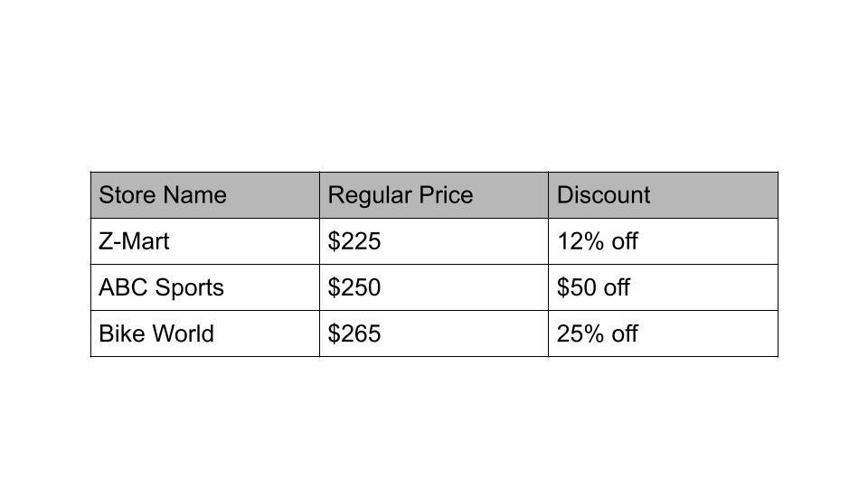This screenshot has height=488, width=868.
Task: Click the word Price in the header
Action: pos(446,195)
